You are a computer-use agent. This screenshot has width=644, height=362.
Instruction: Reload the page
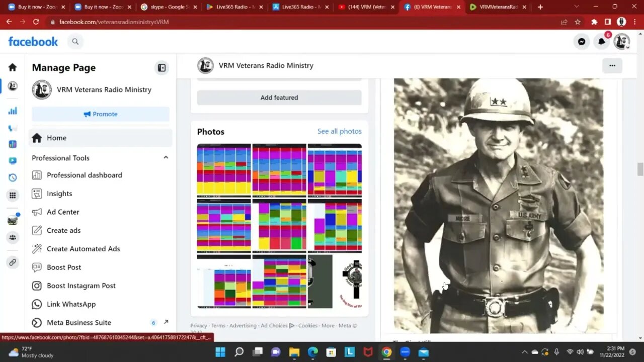tap(36, 22)
